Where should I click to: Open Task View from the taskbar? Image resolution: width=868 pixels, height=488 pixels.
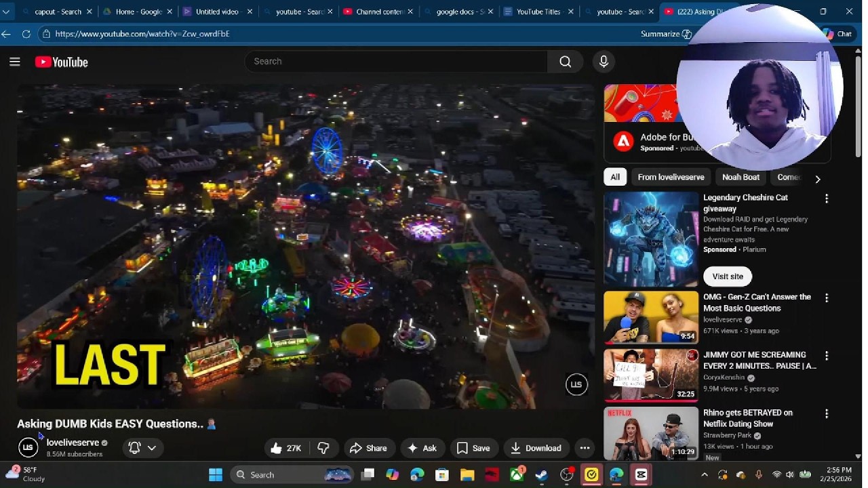tap(368, 475)
